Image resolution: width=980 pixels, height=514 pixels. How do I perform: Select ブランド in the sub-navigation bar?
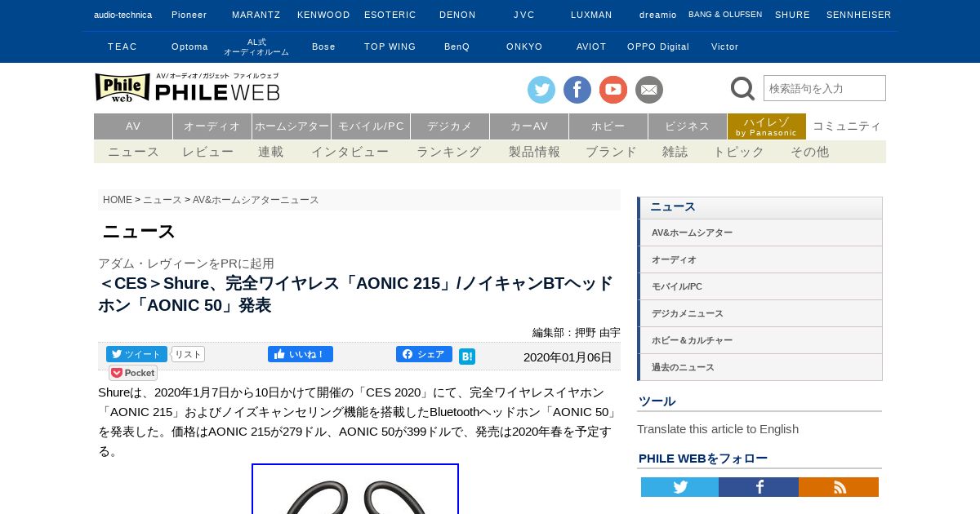611,152
